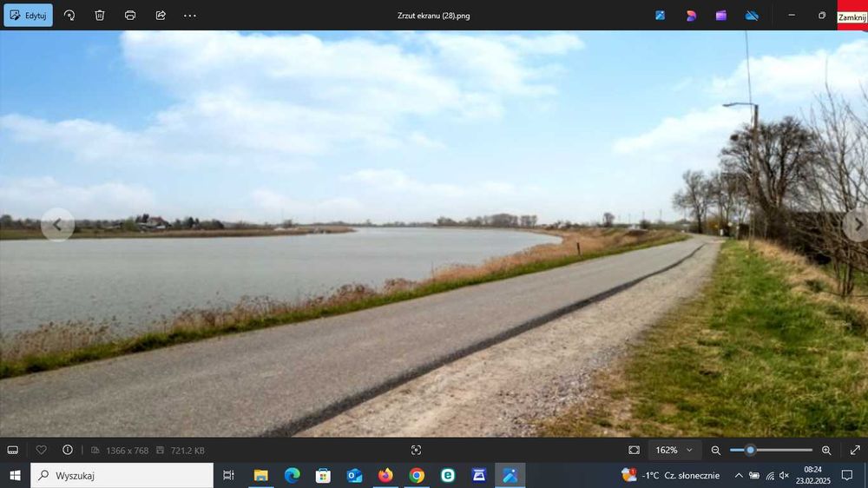Open the Windows Start menu

pyautogui.click(x=15, y=475)
